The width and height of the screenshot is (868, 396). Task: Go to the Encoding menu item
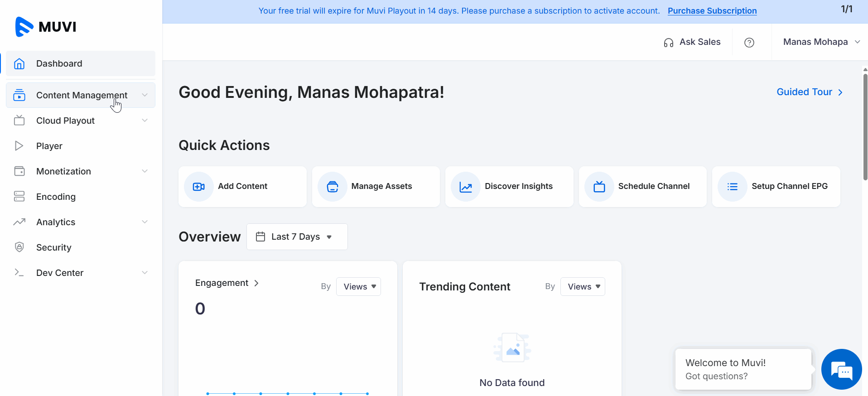[56, 197]
